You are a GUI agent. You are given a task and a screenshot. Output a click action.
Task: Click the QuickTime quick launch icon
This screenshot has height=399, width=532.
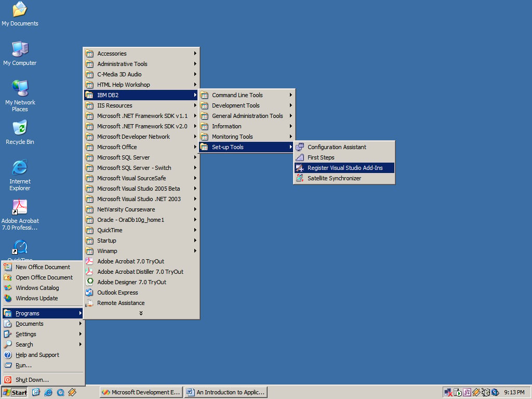pos(60,392)
